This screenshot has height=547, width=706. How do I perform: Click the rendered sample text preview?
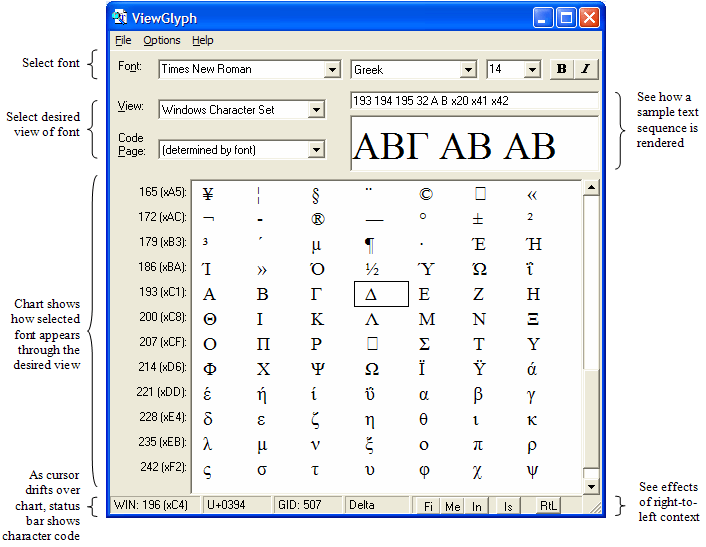tap(475, 145)
